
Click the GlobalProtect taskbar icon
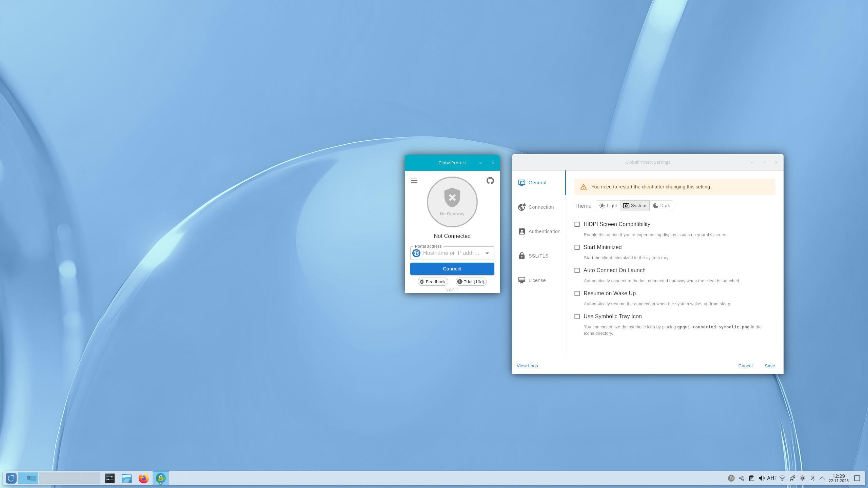point(160,478)
